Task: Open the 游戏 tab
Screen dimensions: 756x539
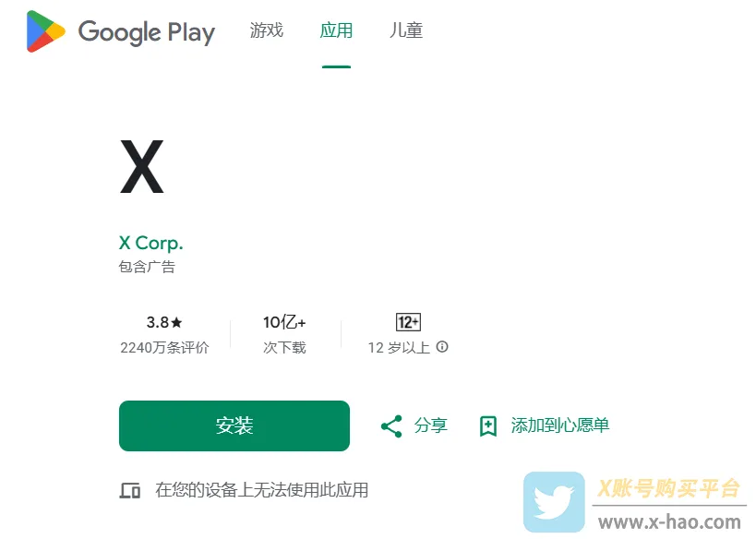Action: point(266,30)
